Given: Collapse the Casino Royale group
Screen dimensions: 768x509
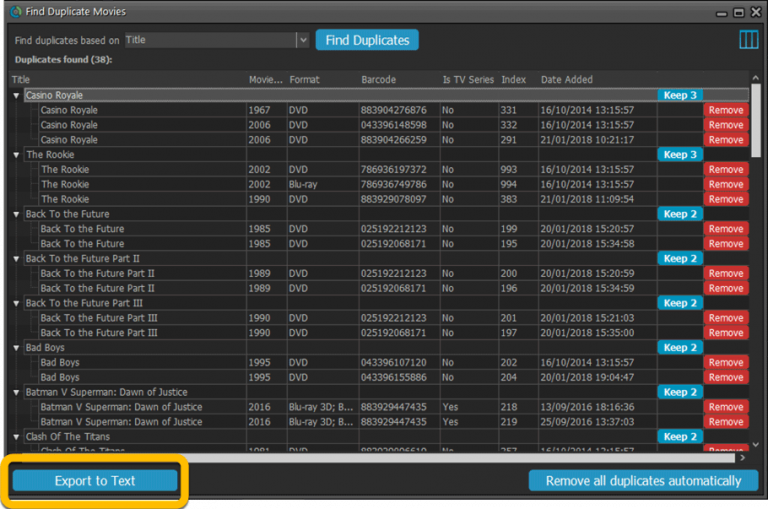Looking at the screenshot, I should tap(16, 96).
